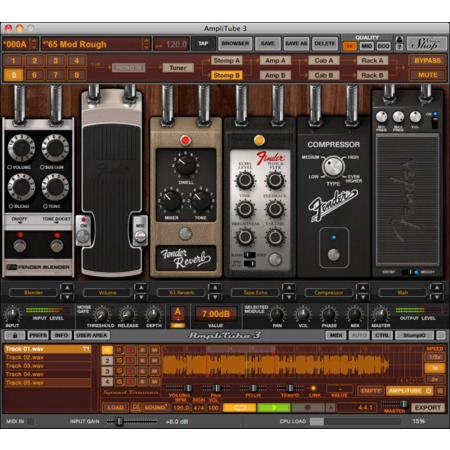Screen dimensions: 450x450
Task: Click the EXPORT button
Action: [428, 408]
